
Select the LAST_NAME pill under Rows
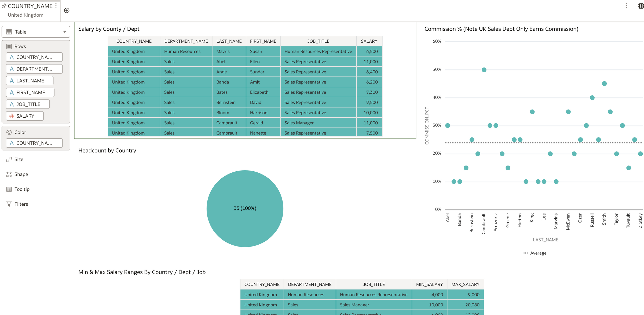coord(30,80)
